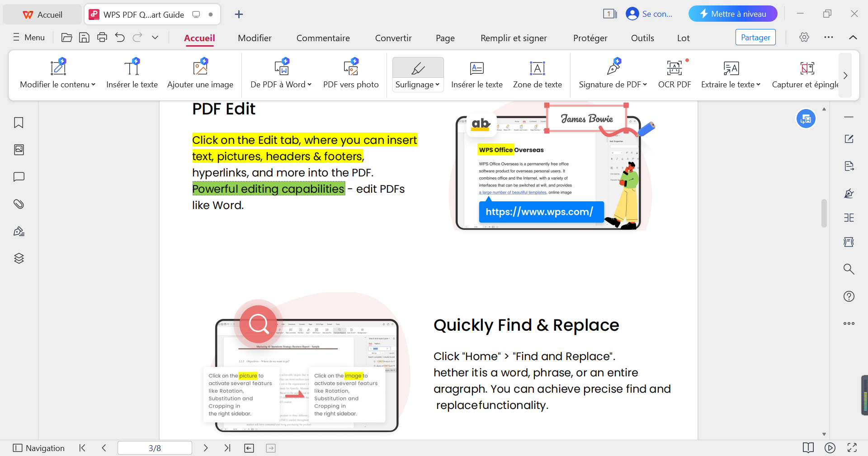
Task: Show page thumbnails sidebar panel
Action: click(x=19, y=150)
